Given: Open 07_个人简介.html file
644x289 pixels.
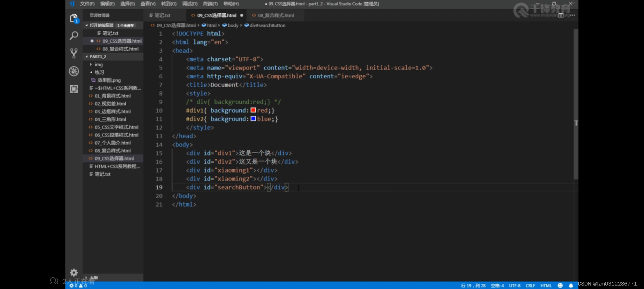Looking at the screenshot, I should tap(113, 143).
